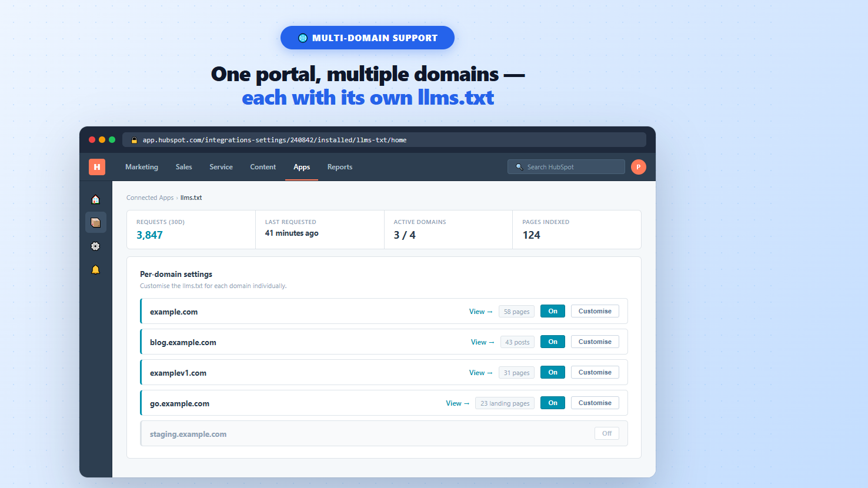Viewport: 868px width, 488px height.
Task: Click the notifications bell icon
Action: tap(96, 270)
